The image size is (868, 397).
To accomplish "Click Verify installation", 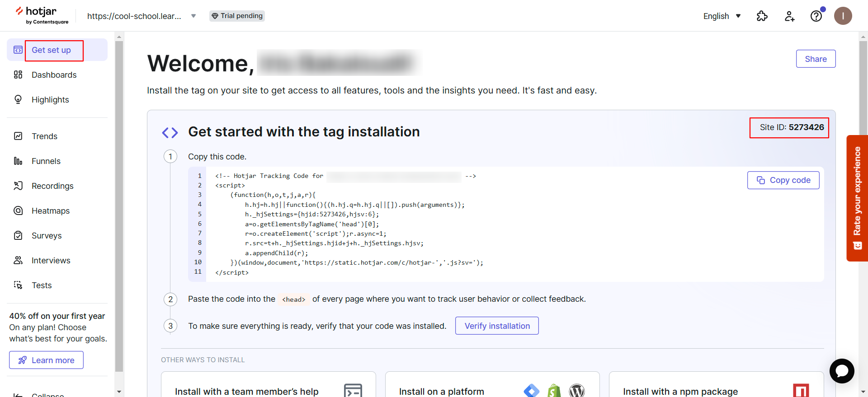I will click(x=497, y=326).
